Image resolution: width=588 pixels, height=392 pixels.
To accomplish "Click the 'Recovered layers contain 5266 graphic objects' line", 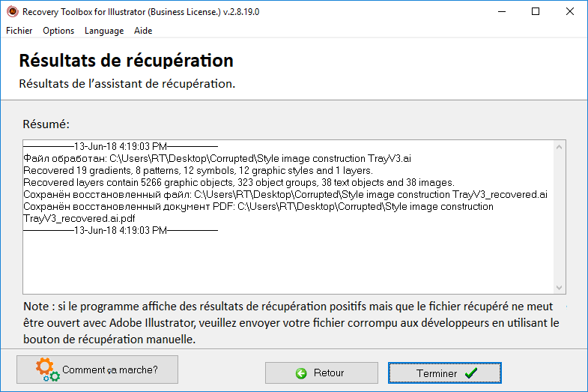I will [x=239, y=182].
